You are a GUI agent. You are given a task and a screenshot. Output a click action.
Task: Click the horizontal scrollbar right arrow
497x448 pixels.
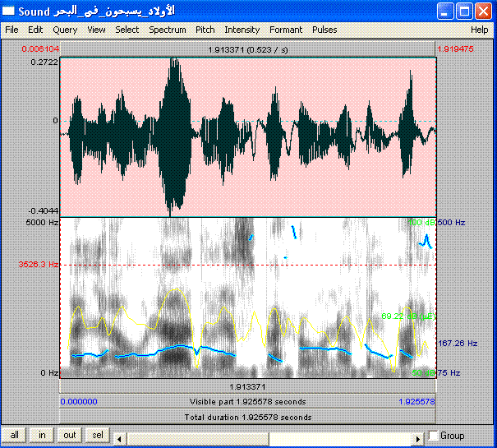[417, 436]
